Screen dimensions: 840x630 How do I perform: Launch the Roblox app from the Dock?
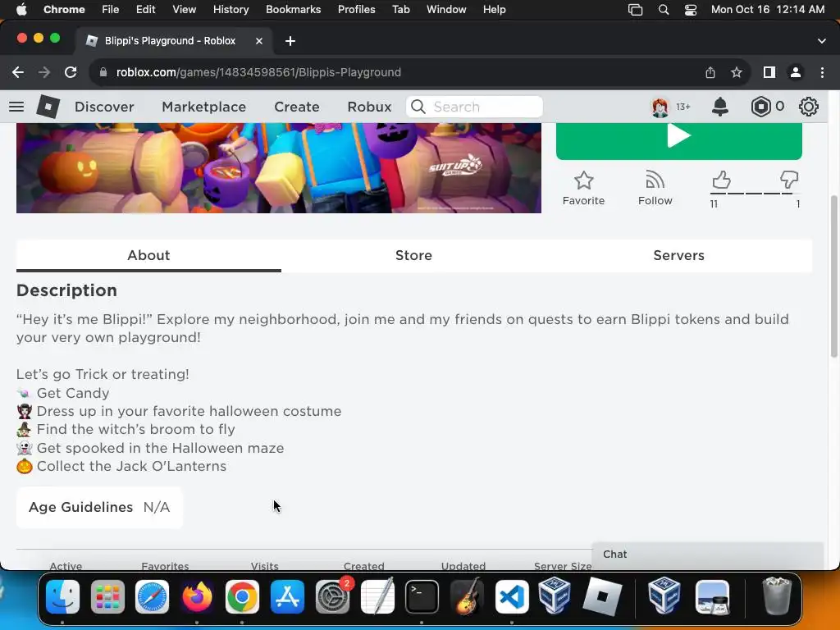[602, 597]
